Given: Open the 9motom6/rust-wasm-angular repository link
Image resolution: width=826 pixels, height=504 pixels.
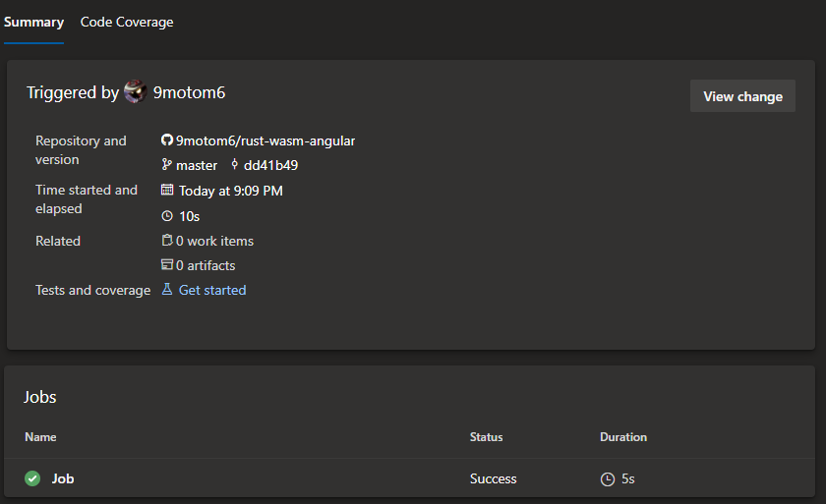Looking at the screenshot, I should pyautogui.click(x=265, y=141).
